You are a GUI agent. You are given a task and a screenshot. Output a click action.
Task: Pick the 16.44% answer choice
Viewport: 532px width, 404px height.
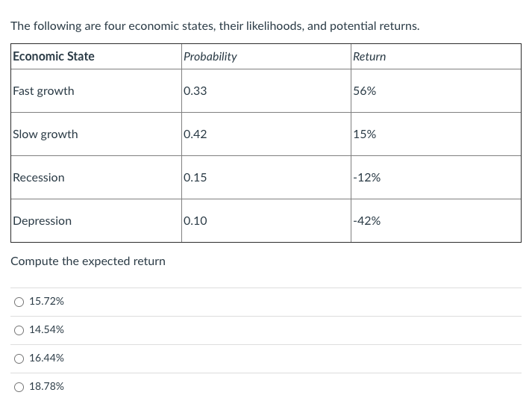pyautogui.click(x=19, y=358)
